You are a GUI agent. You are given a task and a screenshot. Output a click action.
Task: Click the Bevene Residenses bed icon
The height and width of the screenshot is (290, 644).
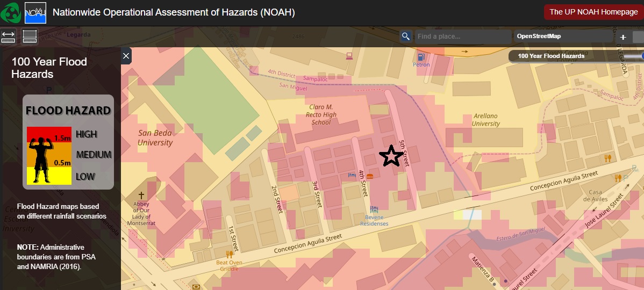pyautogui.click(x=374, y=209)
